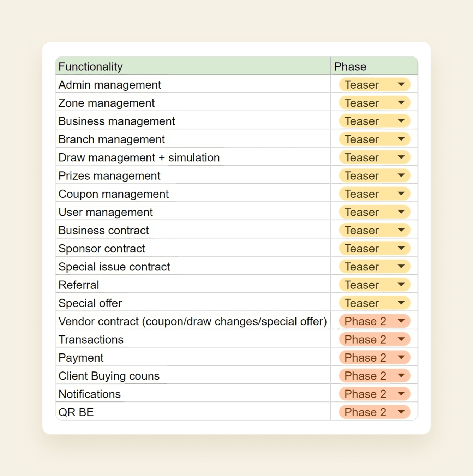Click the Vendor contract Phase 2 dropdown arrow
This screenshot has height=476, width=473.
coord(401,321)
